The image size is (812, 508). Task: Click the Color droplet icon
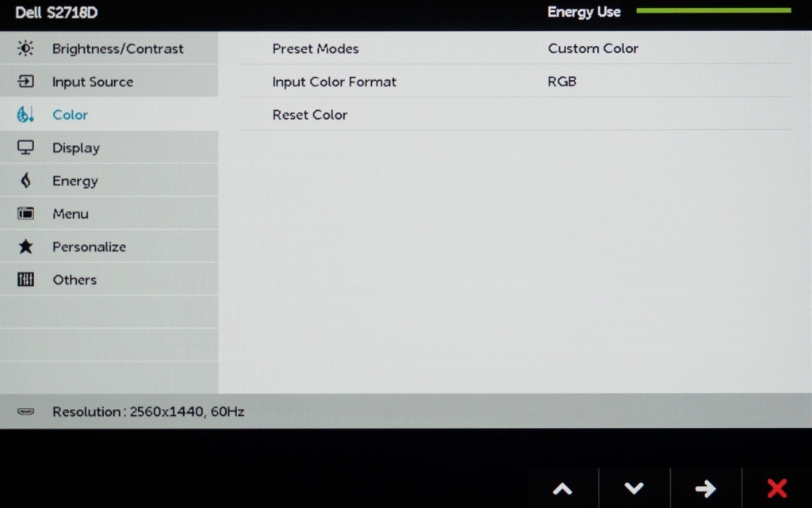25,115
